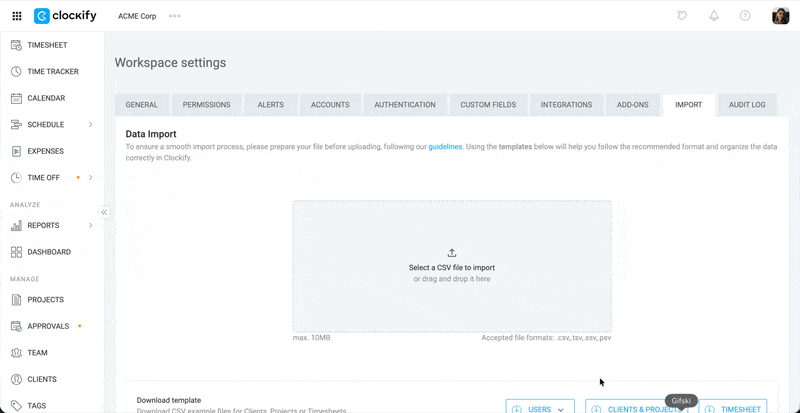The height and width of the screenshot is (413, 800).
Task: Open the Users template dropdown
Action: [540, 408]
